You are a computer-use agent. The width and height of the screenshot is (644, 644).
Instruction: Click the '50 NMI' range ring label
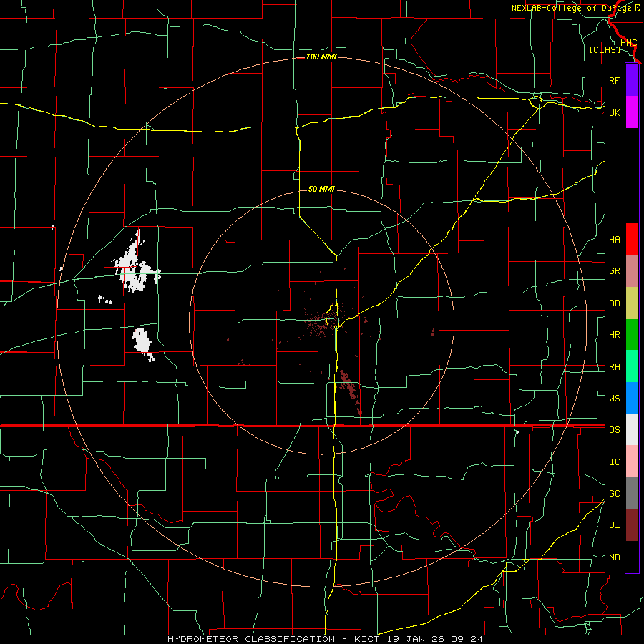(x=321, y=189)
